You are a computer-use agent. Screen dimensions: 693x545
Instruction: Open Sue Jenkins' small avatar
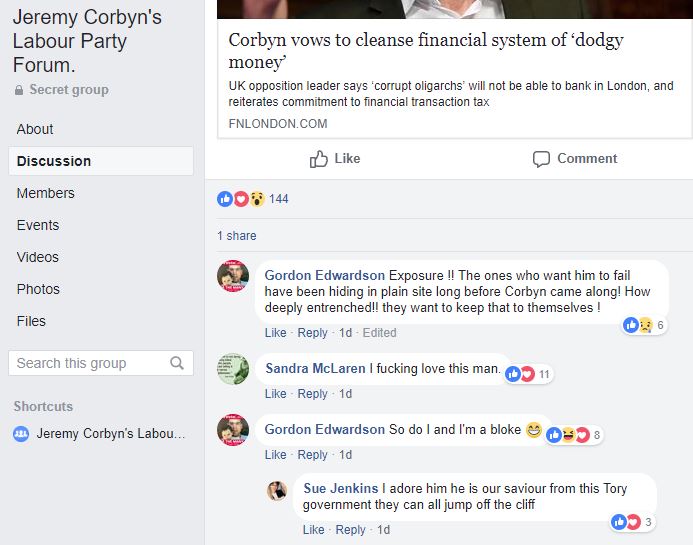click(277, 490)
